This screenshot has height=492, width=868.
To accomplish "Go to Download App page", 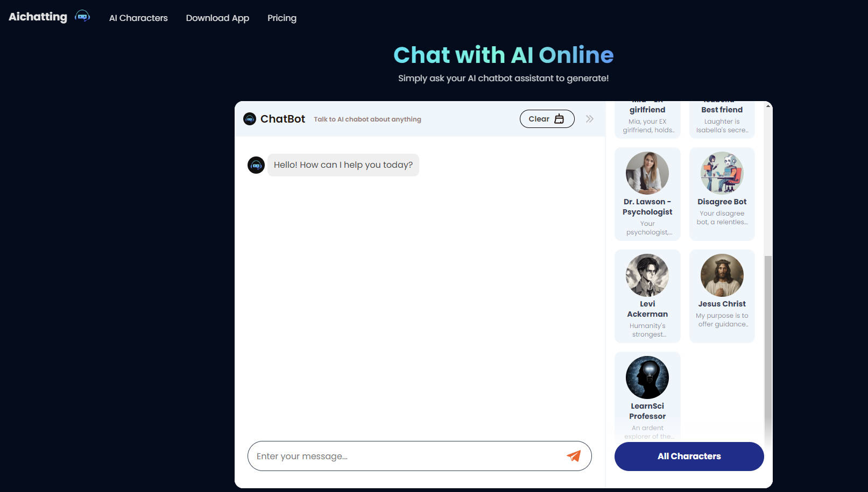I will 217,18.
